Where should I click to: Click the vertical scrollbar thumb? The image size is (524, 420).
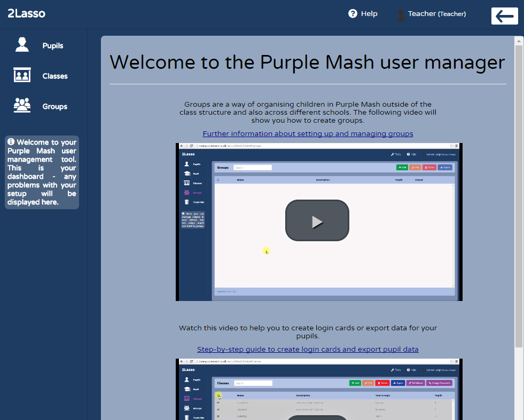(x=519, y=196)
